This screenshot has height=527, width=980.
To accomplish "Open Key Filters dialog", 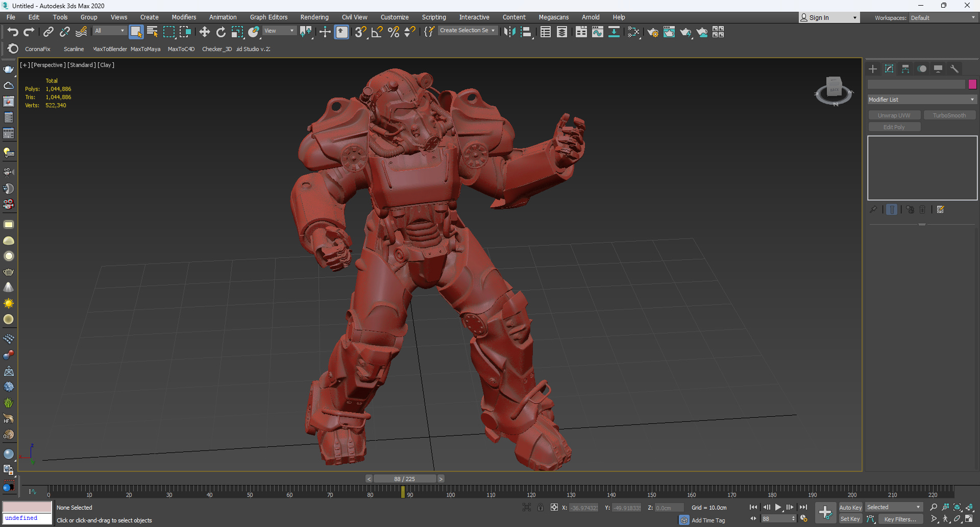I will [x=900, y=519].
